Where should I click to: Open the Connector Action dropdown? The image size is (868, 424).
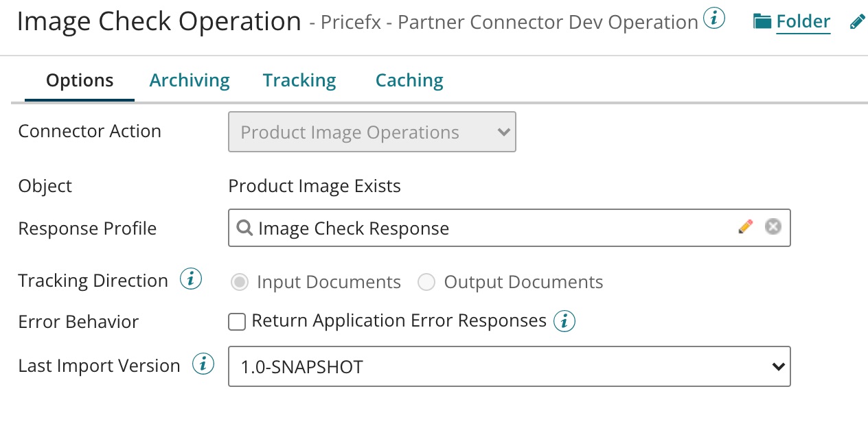[x=372, y=132]
